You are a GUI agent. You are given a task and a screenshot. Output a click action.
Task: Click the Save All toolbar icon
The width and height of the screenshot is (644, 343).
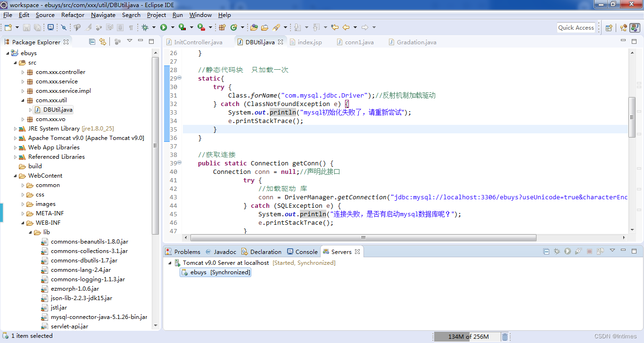point(37,27)
